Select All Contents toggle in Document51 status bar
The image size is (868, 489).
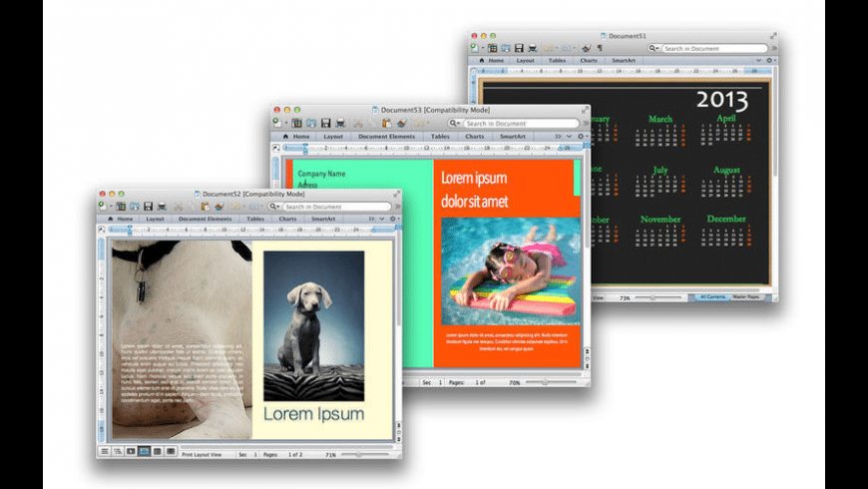point(712,297)
